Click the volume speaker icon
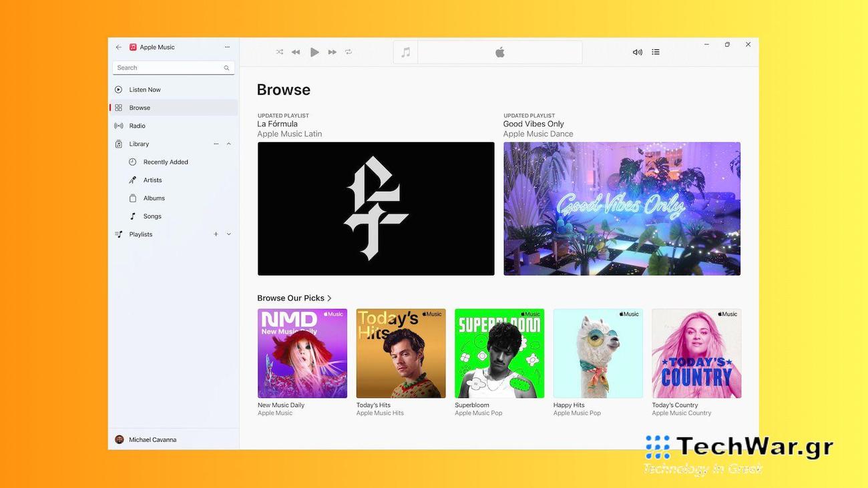Viewport: 868px width, 488px height. point(636,51)
